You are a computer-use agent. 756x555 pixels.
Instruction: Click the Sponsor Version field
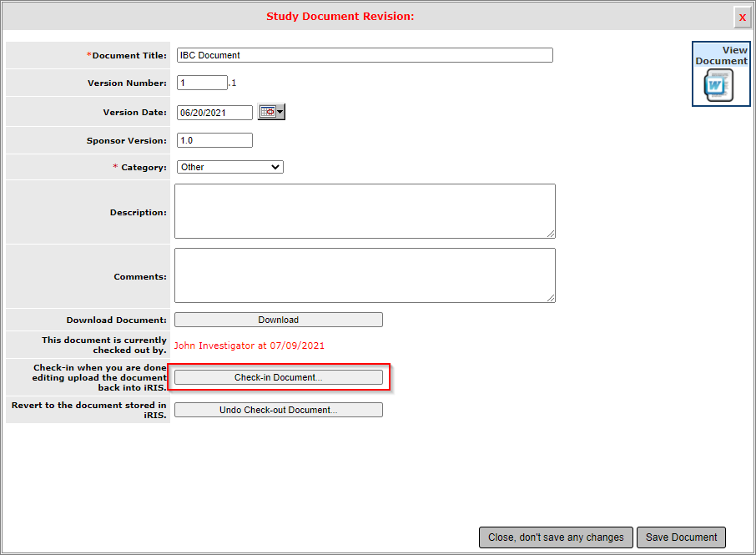click(214, 140)
